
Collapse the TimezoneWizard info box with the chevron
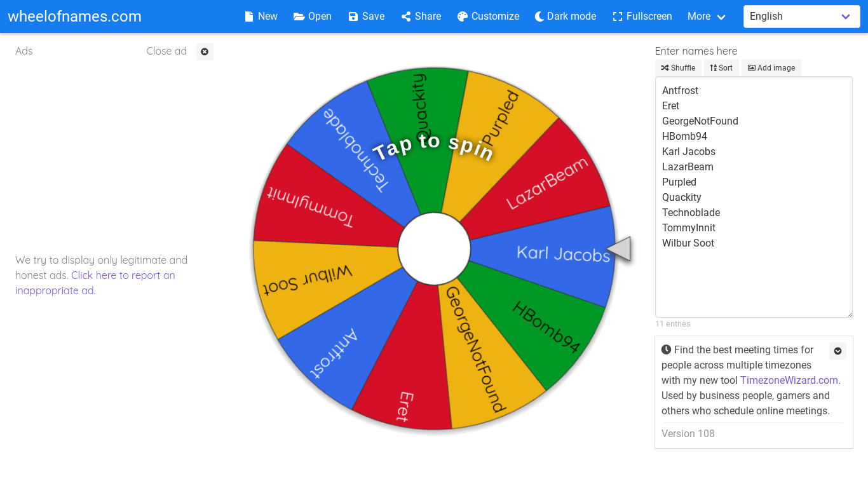[837, 351]
